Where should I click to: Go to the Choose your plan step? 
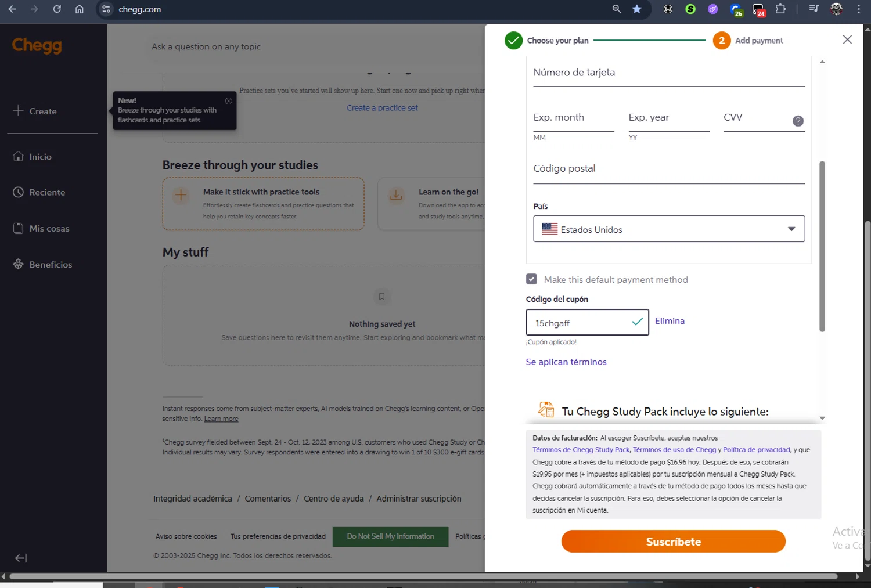[x=546, y=41]
